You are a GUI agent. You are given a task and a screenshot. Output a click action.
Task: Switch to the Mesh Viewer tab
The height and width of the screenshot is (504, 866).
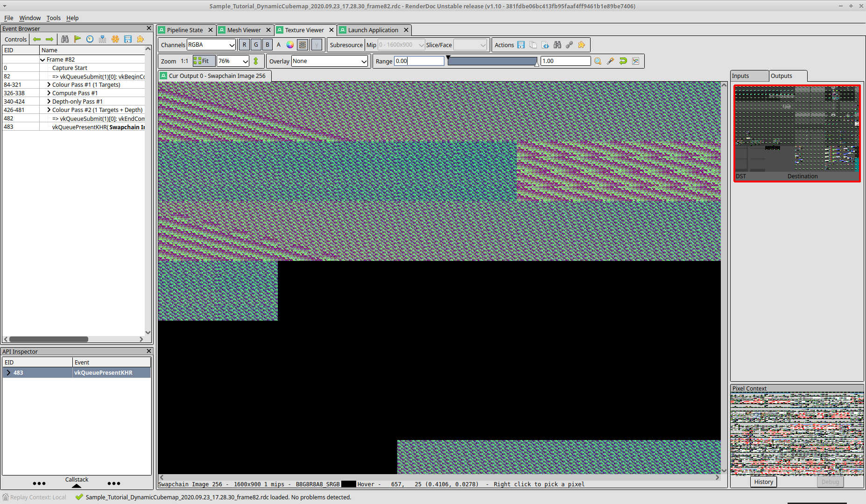[243, 29]
